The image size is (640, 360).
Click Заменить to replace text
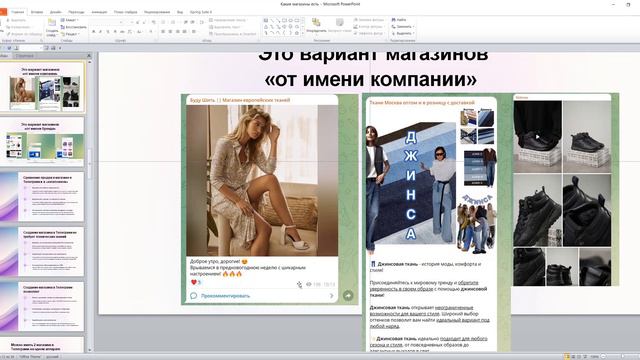[x=402, y=27]
